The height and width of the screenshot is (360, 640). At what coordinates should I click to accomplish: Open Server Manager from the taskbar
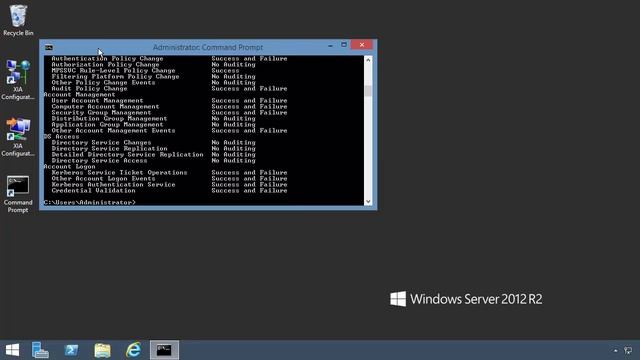pos(40,350)
